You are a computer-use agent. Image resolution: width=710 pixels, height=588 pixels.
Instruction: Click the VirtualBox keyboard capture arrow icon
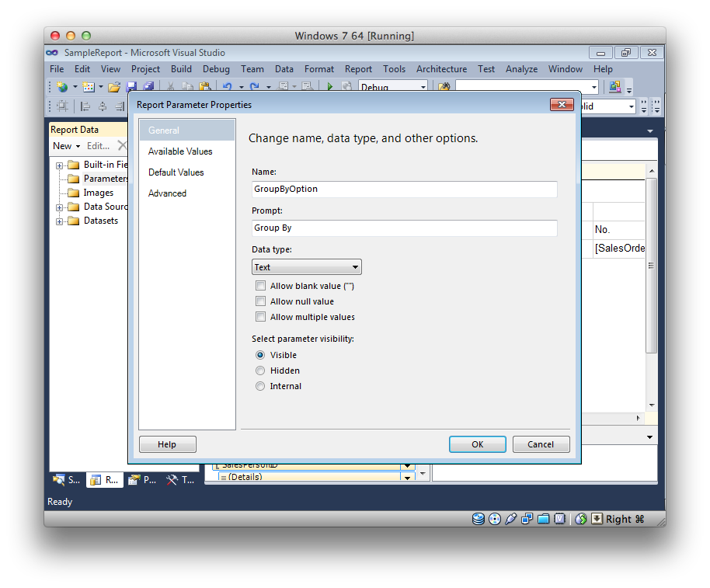tap(597, 519)
